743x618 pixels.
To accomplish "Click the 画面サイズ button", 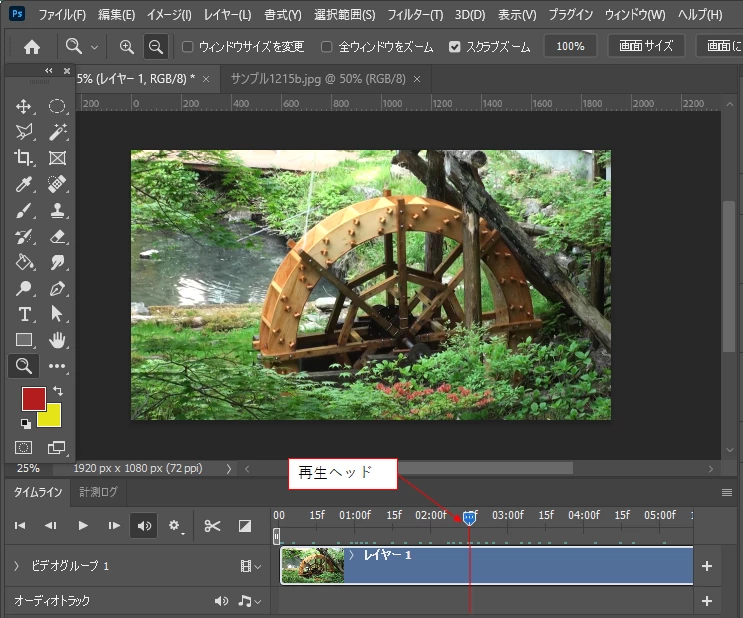I will coord(646,46).
